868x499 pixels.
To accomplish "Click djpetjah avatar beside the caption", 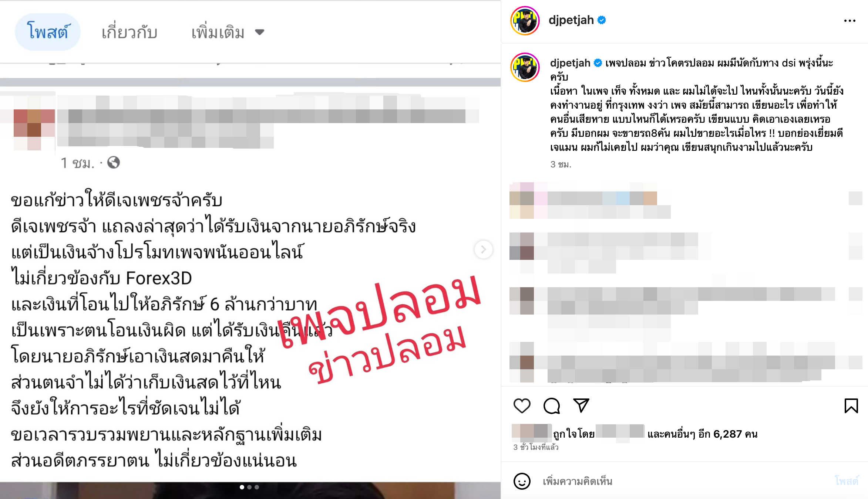I will tap(525, 67).
